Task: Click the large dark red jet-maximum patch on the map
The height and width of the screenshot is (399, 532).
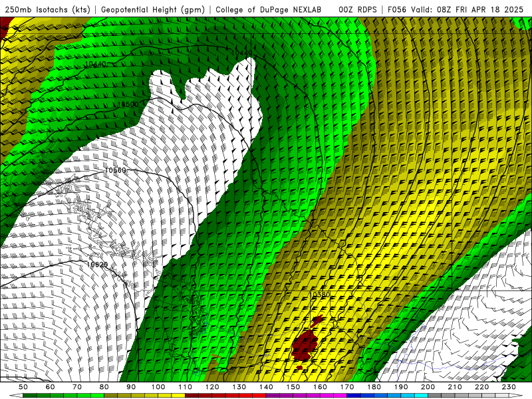Action: 305,344
